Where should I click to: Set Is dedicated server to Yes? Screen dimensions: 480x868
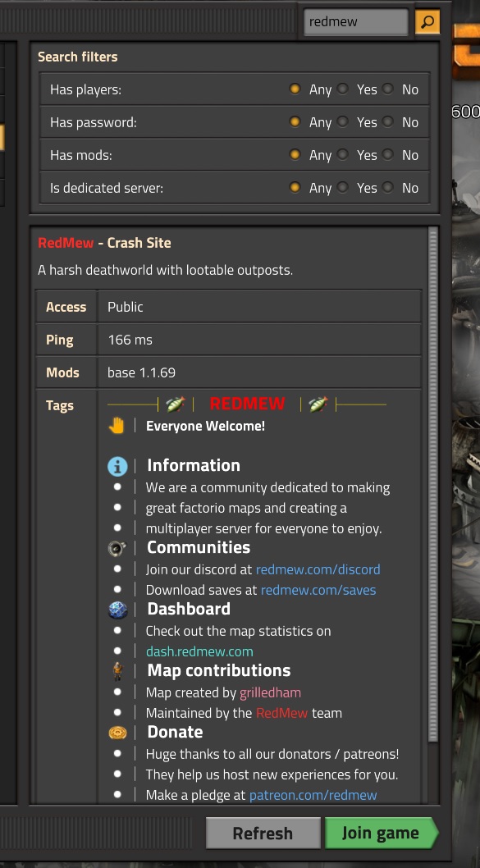click(x=343, y=188)
